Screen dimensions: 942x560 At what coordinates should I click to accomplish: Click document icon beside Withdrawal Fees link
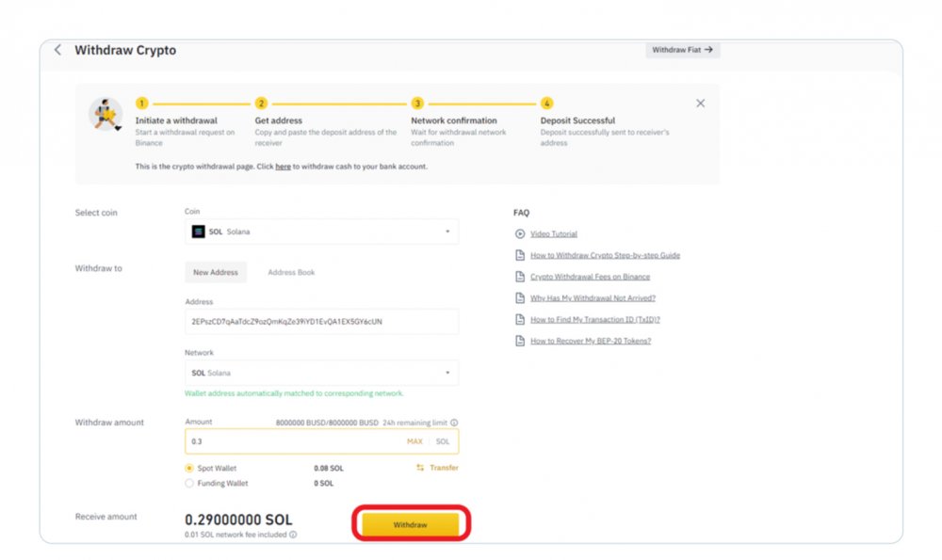520,277
